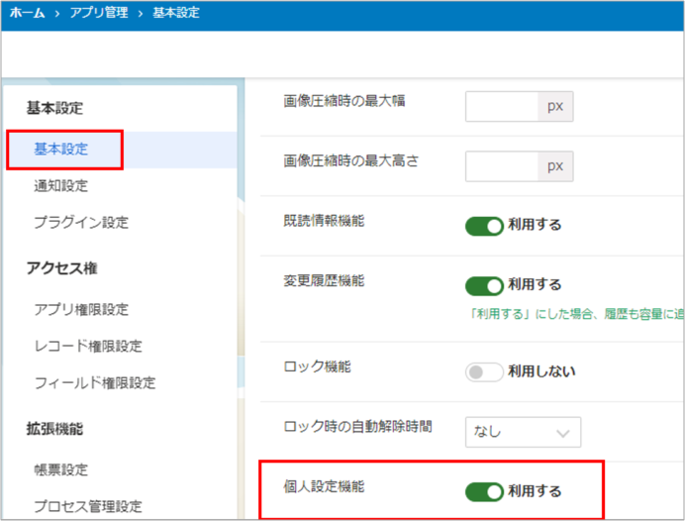Viewport: 685px width, 521px height.
Task: Expand the ロック時の自動解除時間 dropdown
Action: (523, 432)
